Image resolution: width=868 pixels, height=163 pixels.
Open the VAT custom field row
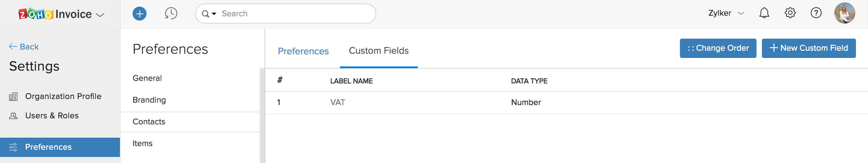pyautogui.click(x=338, y=103)
